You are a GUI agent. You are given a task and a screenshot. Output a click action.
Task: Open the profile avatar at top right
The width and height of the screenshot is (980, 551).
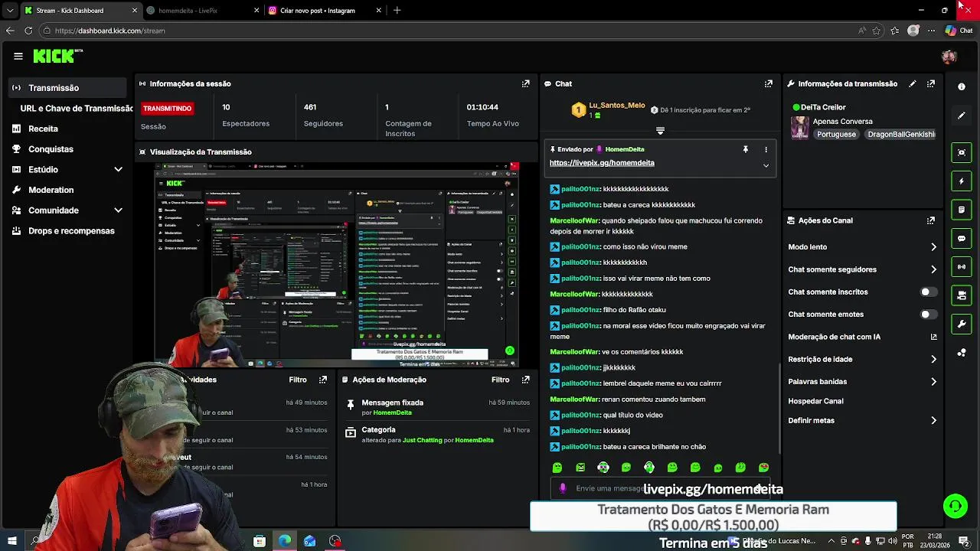[949, 57]
